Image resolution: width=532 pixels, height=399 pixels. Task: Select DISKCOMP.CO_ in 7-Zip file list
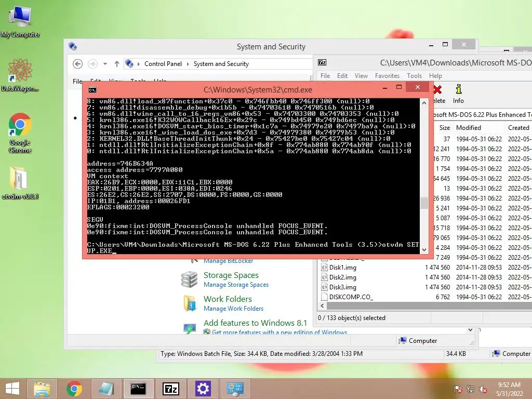coord(351,297)
